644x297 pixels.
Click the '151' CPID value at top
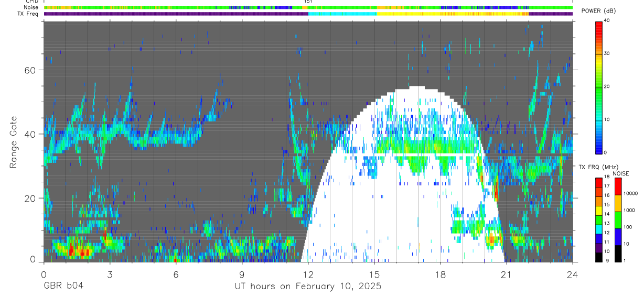pyautogui.click(x=308, y=2)
